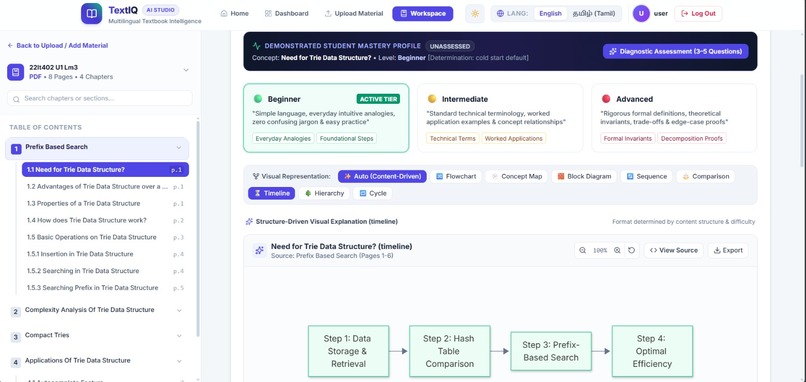Click the mastery profile pulse icon
The width and height of the screenshot is (806, 382).
(257, 46)
